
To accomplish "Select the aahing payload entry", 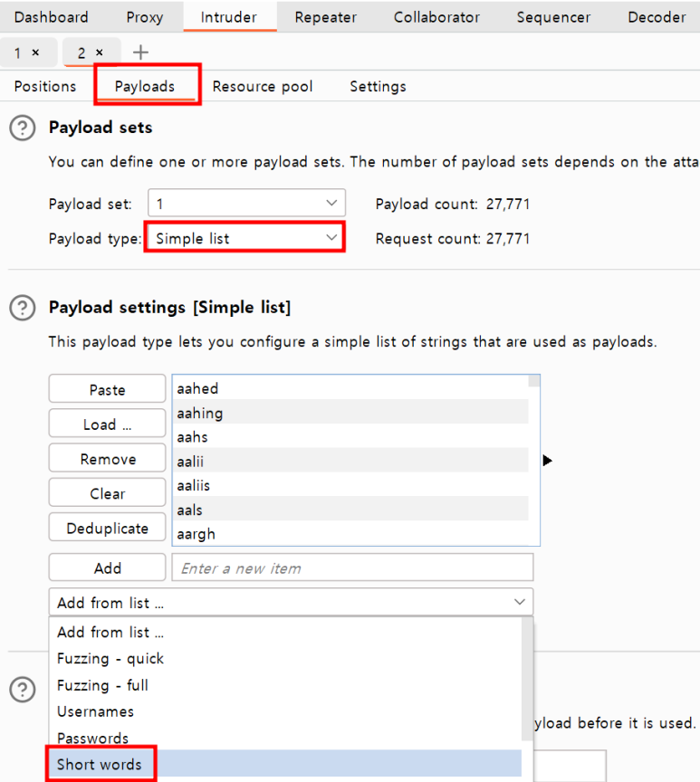I will 351,414.
